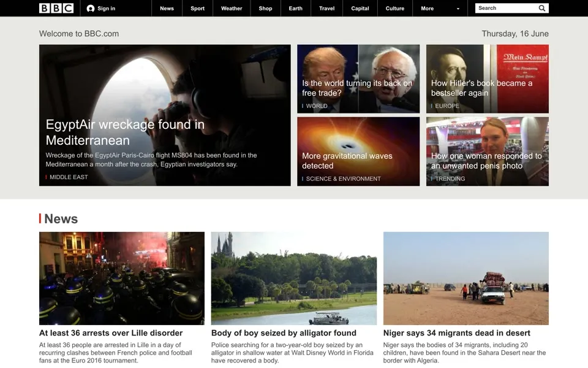The width and height of the screenshot is (588, 368).
Task: Open the Shop menu item
Action: coord(265,8)
